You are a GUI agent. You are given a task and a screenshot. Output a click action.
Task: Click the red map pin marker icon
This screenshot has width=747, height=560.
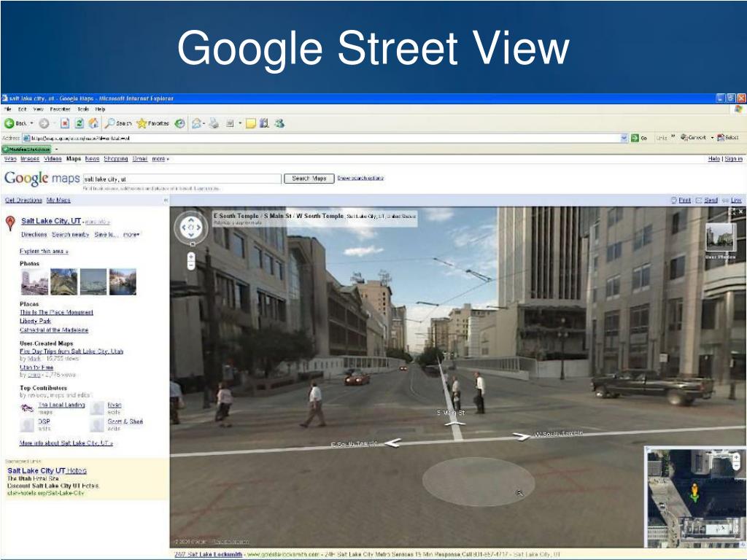pyautogui.click(x=10, y=223)
